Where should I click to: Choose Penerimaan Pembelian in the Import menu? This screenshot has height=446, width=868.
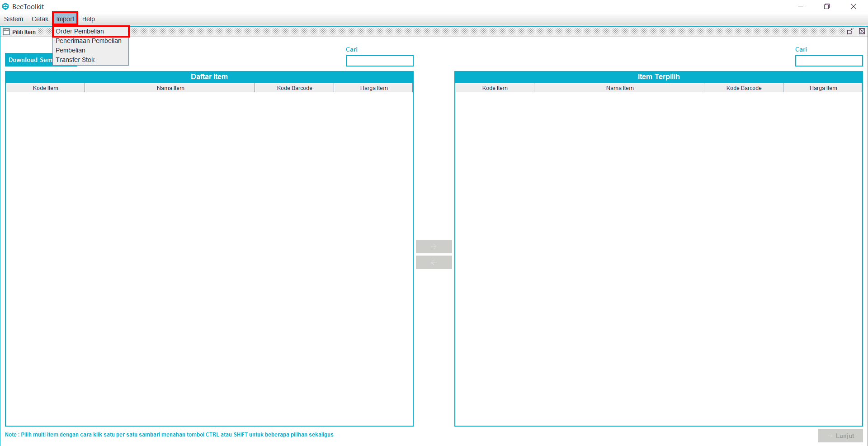[89, 41]
